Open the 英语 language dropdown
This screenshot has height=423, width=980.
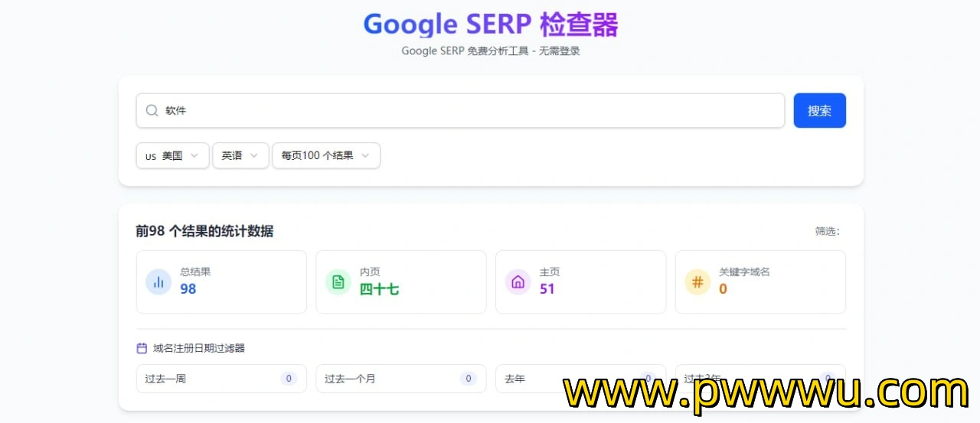click(240, 155)
